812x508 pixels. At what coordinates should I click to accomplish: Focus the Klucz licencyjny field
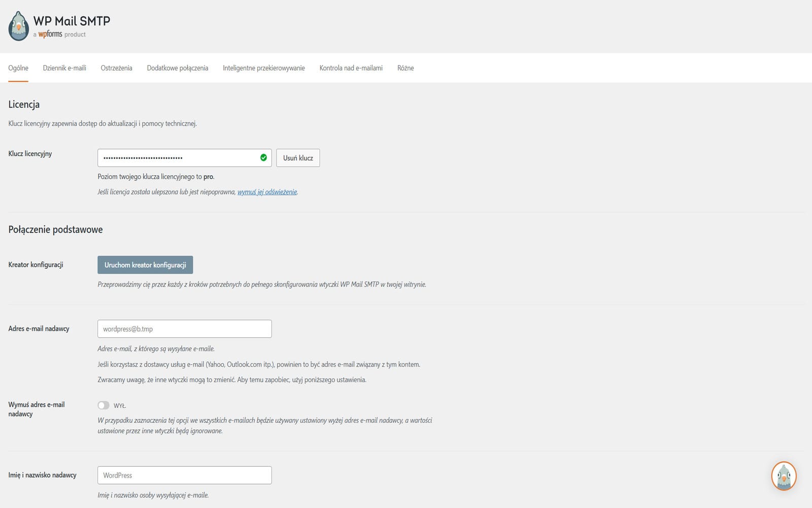(185, 158)
